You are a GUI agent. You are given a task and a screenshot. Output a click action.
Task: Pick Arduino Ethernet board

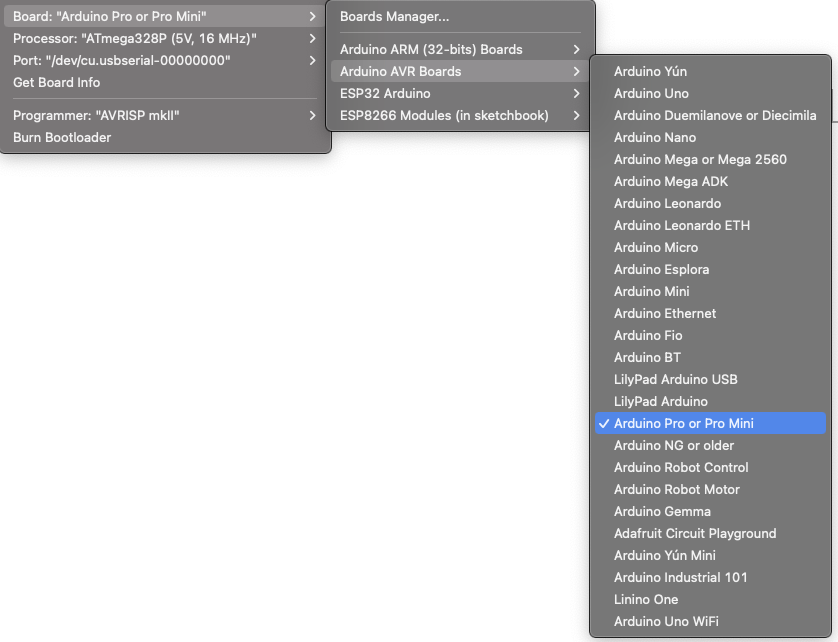[x=710, y=313]
